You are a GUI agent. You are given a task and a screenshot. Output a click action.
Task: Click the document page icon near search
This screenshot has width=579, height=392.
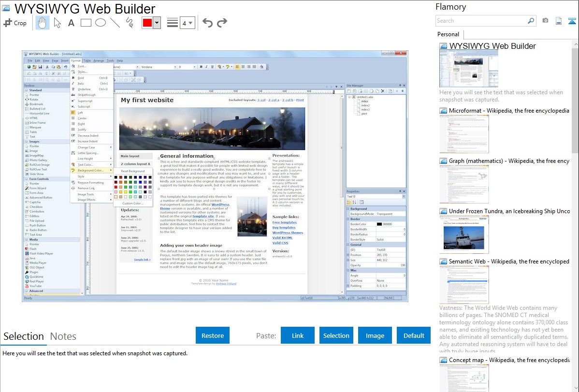click(559, 21)
